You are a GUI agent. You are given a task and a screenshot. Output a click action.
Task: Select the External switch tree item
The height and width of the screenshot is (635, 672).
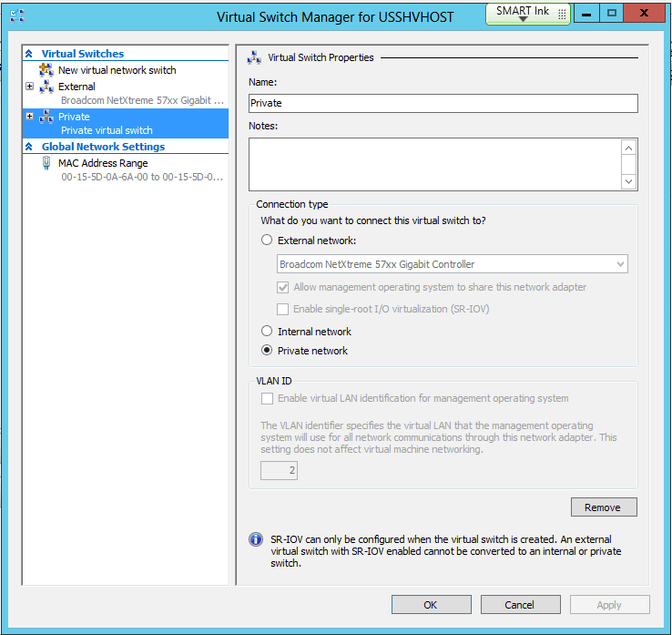point(76,87)
